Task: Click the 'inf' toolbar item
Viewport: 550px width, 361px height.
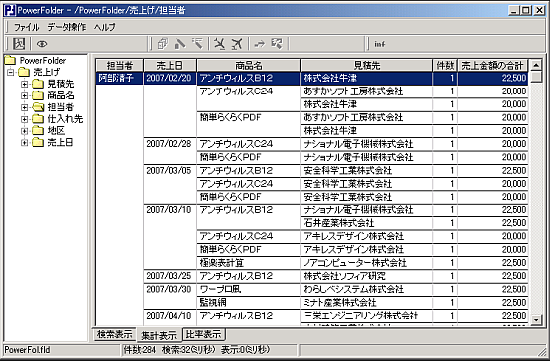Action: (x=380, y=44)
